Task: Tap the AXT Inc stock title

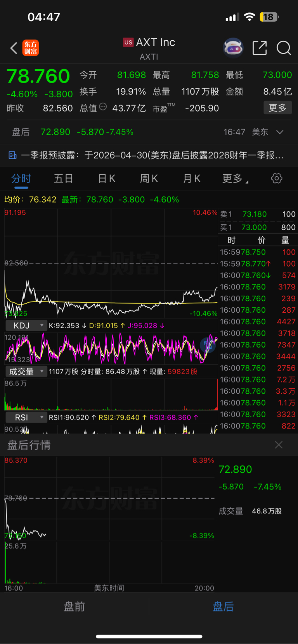Action: pos(156,42)
